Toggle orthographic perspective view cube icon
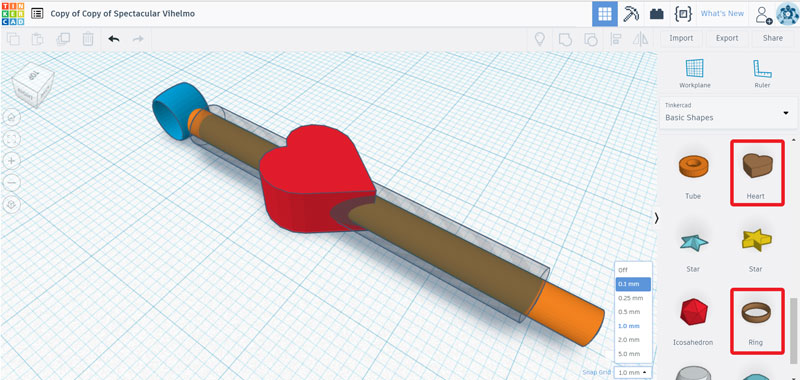This screenshot has width=800, height=380. [12, 205]
